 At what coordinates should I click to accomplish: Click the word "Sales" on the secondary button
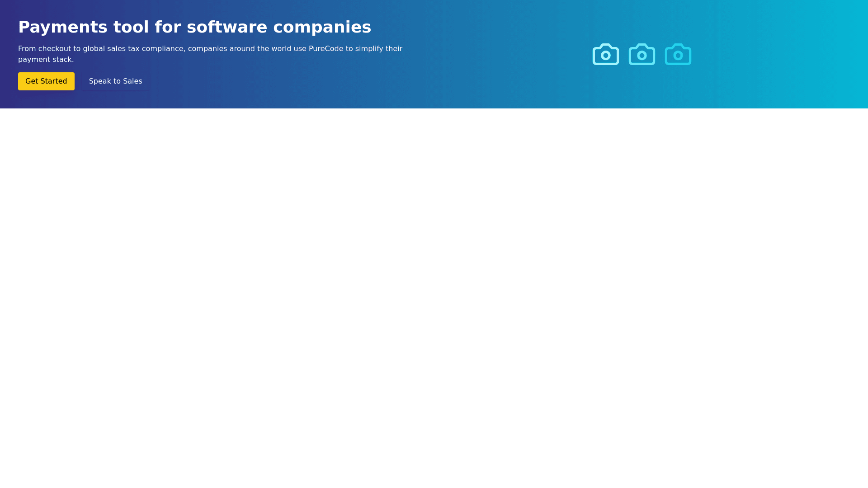pos(132,81)
